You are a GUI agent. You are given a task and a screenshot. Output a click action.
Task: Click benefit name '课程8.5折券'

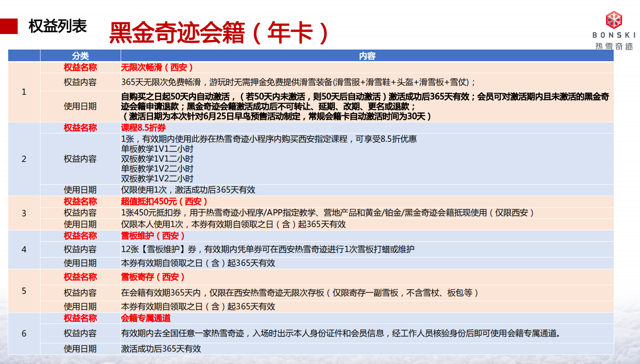144,128
